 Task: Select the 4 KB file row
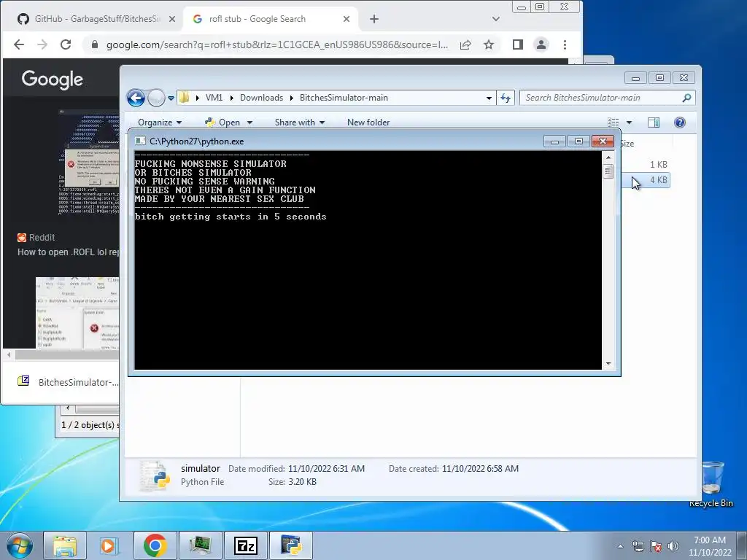(x=646, y=180)
